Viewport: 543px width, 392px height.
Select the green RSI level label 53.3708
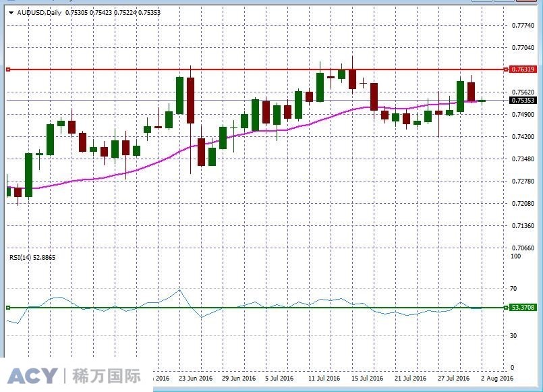click(x=523, y=307)
